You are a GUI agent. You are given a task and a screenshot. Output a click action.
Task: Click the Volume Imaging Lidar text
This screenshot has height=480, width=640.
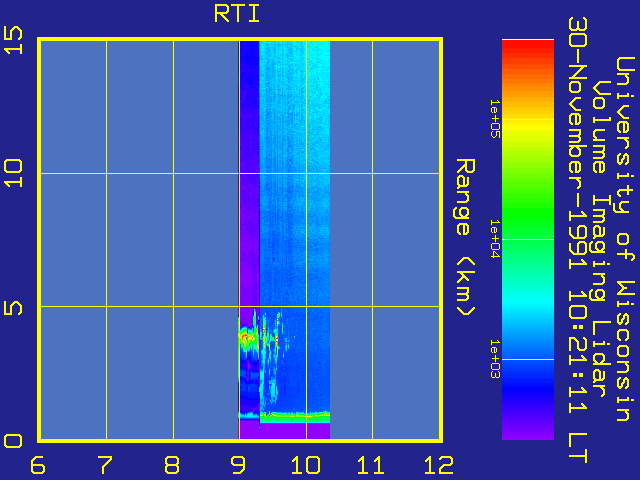pos(601,239)
